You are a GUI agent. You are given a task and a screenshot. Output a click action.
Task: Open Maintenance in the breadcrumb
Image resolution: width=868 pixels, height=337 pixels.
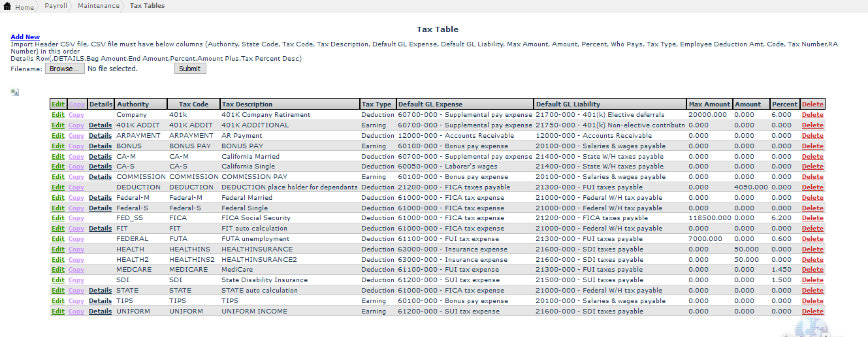(98, 6)
